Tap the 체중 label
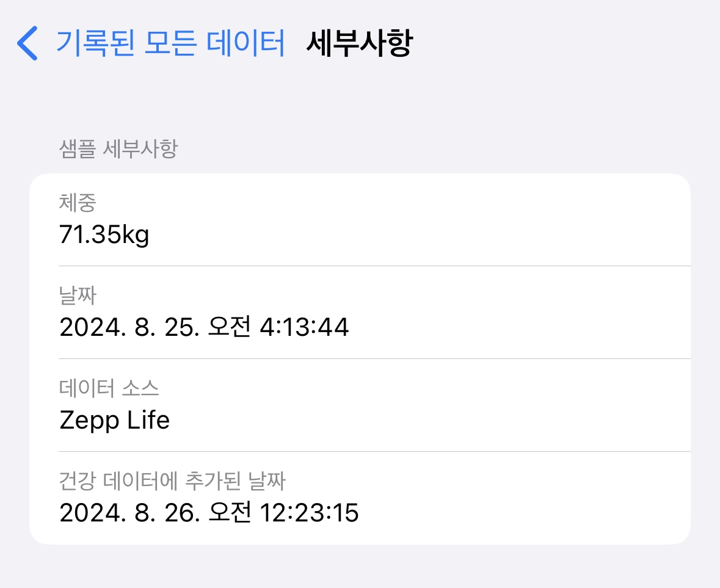 (x=77, y=203)
